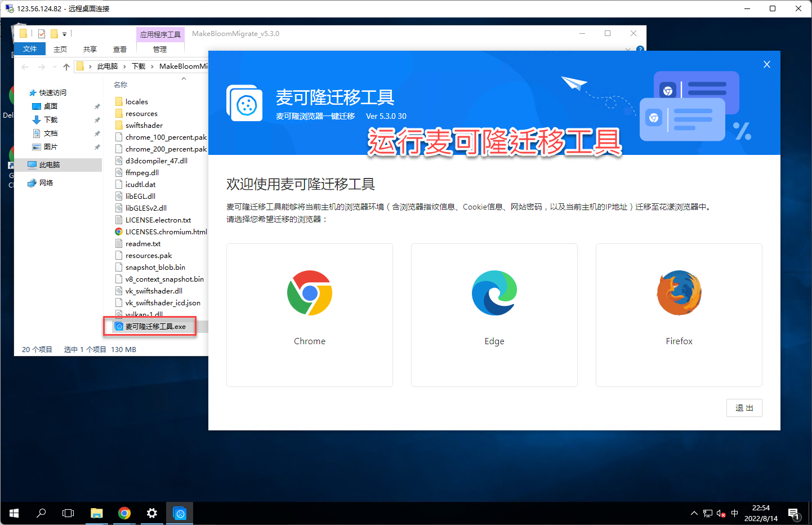Select 网络 in navigation pane

(x=46, y=183)
